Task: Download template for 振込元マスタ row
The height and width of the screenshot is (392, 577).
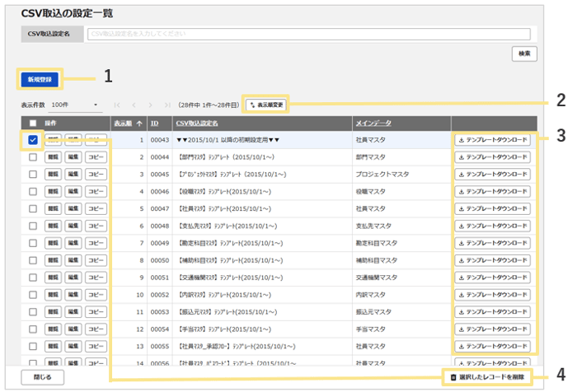Action: click(x=492, y=312)
